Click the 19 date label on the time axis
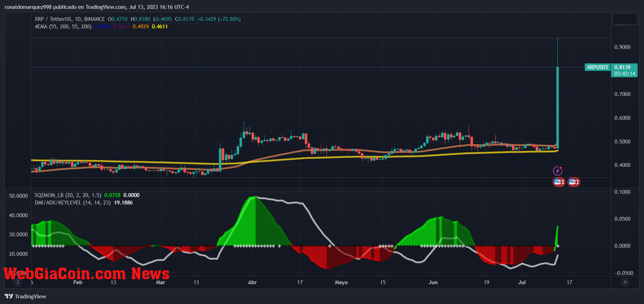Image resolution: width=644 pixels, height=304 pixels. pos(486,282)
